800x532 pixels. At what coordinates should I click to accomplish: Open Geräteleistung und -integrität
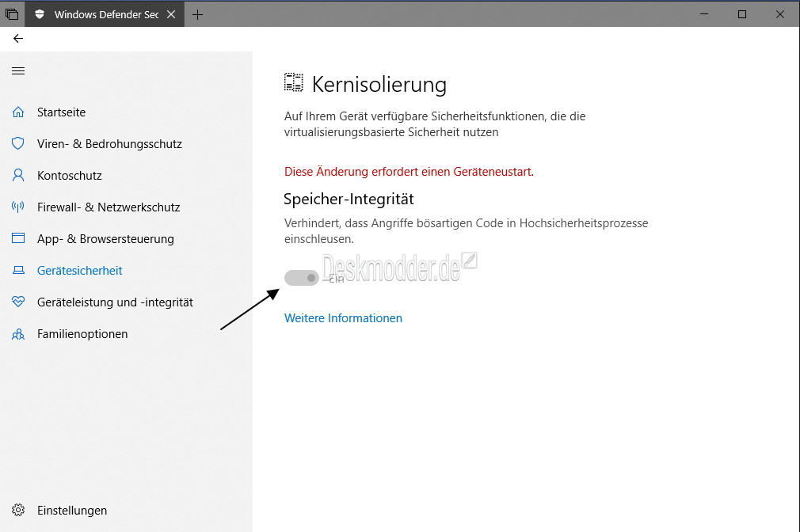click(115, 302)
